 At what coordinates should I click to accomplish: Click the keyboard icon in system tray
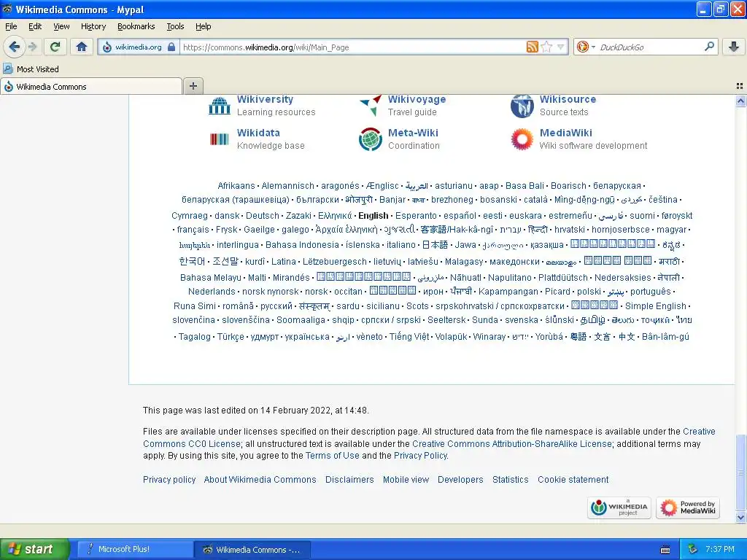pos(665,550)
